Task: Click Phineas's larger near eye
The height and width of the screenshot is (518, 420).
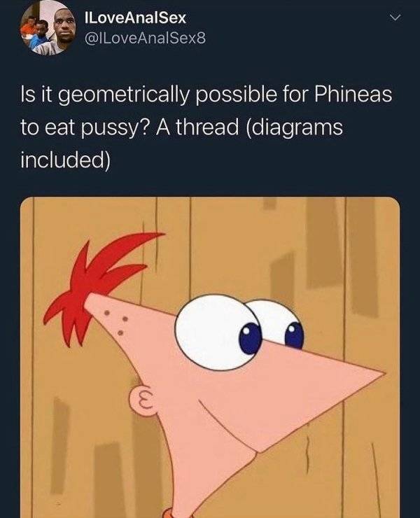Action: (219, 331)
